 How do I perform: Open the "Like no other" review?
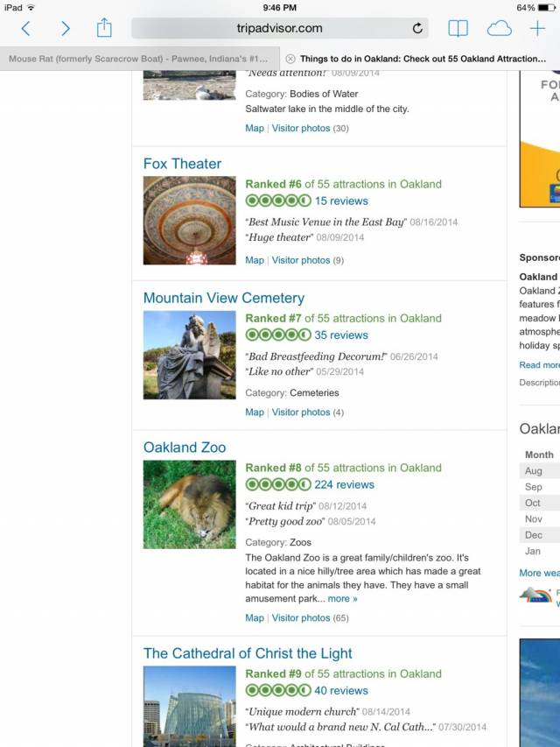tap(279, 371)
